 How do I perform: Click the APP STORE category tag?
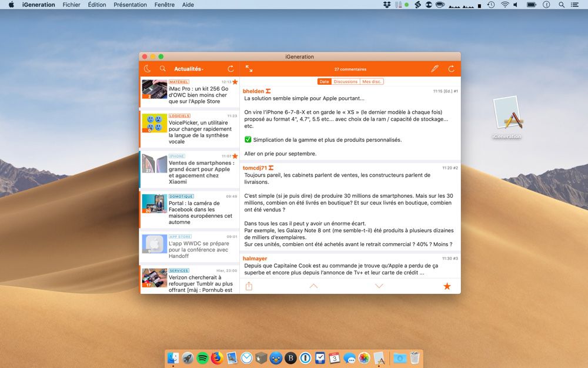coord(180,237)
